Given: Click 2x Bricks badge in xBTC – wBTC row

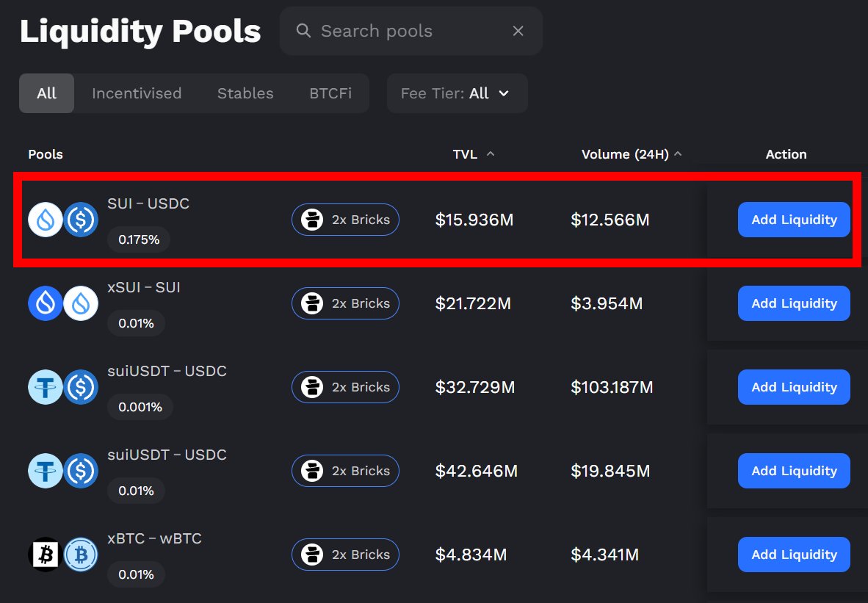Looking at the screenshot, I should coord(345,555).
